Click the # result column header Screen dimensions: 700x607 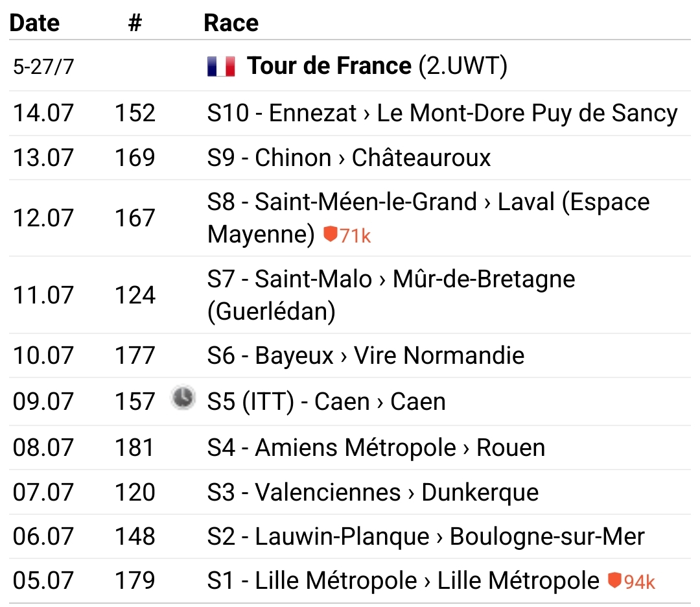click(x=134, y=23)
